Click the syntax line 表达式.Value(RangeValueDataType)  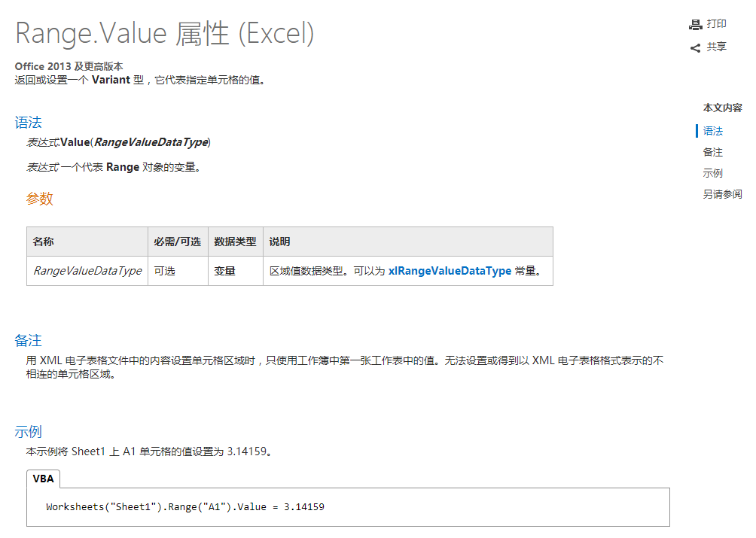pyautogui.click(x=119, y=142)
